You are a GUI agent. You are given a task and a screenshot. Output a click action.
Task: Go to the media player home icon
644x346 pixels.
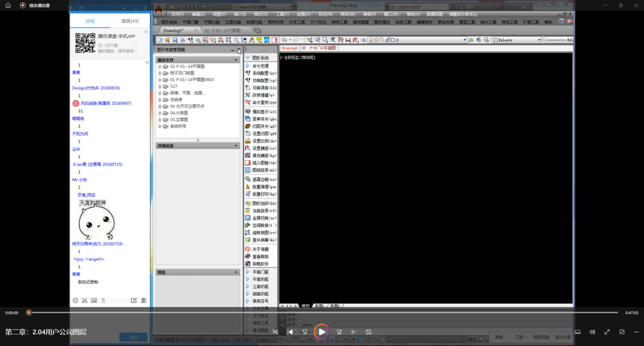(x=8, y=6)
